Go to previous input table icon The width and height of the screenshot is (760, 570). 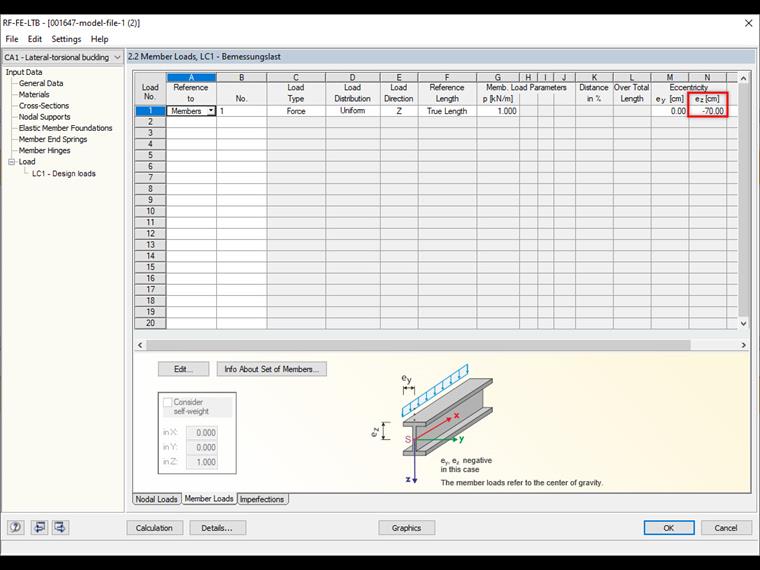pyautogui.click(x=39, y=527)
